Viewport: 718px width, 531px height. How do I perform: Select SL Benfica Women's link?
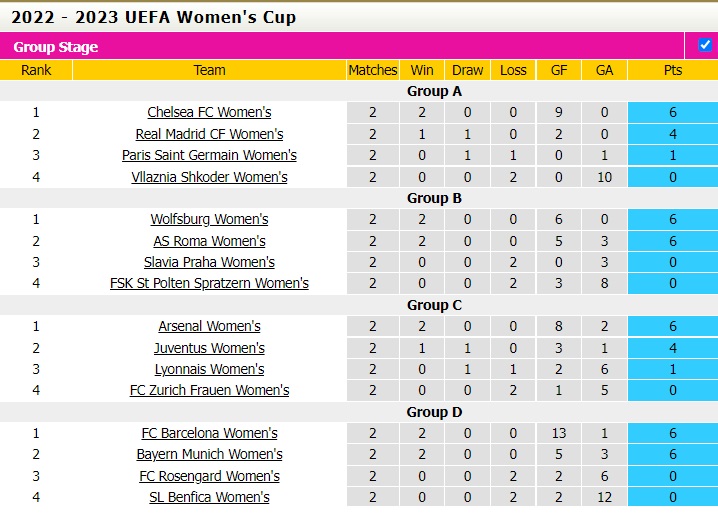(209, 497)
